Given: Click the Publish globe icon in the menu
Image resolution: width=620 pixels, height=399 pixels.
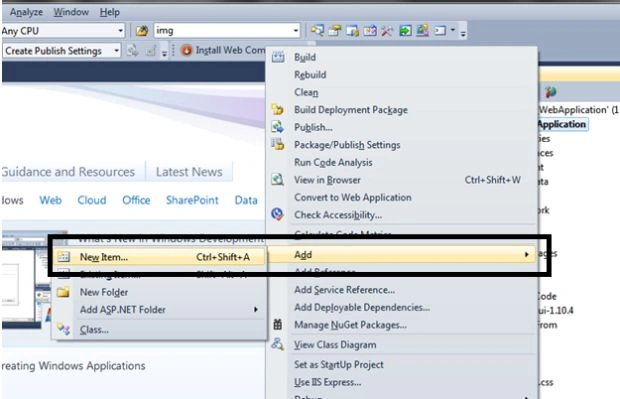Looking at the screenshot, I should [x=278, y=127].
